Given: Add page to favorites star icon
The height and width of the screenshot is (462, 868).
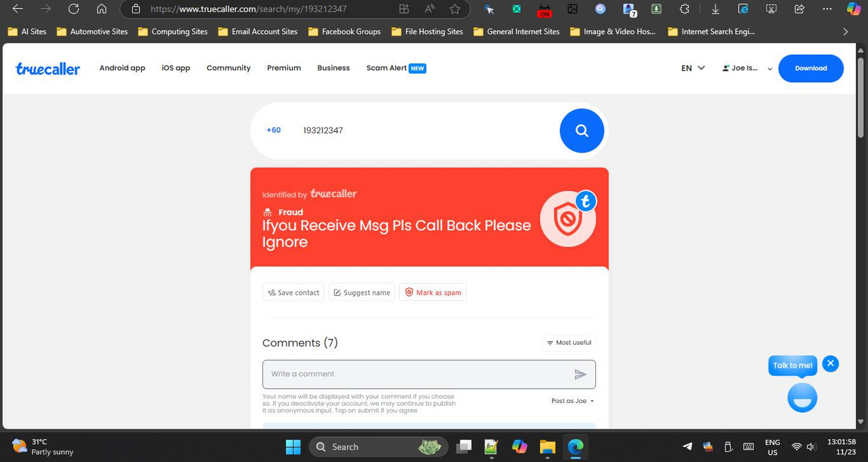Looking at the screenshot, I should (x=455, y=9).
